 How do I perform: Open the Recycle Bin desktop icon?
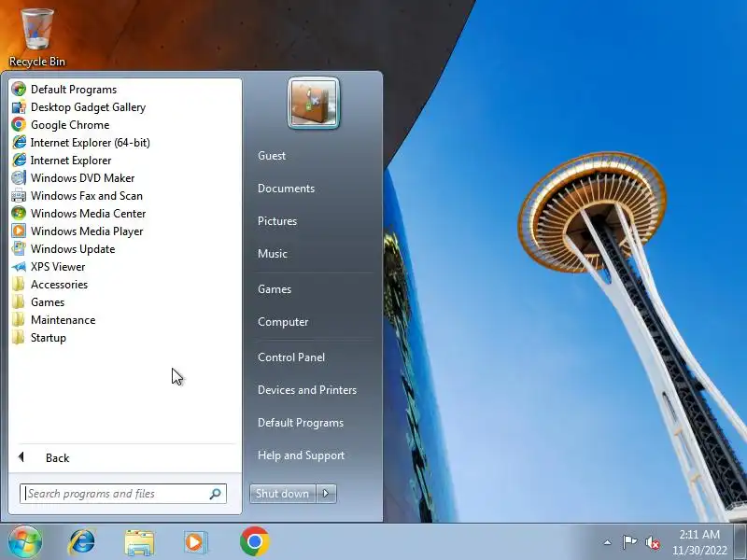click(x=37, y=37)
